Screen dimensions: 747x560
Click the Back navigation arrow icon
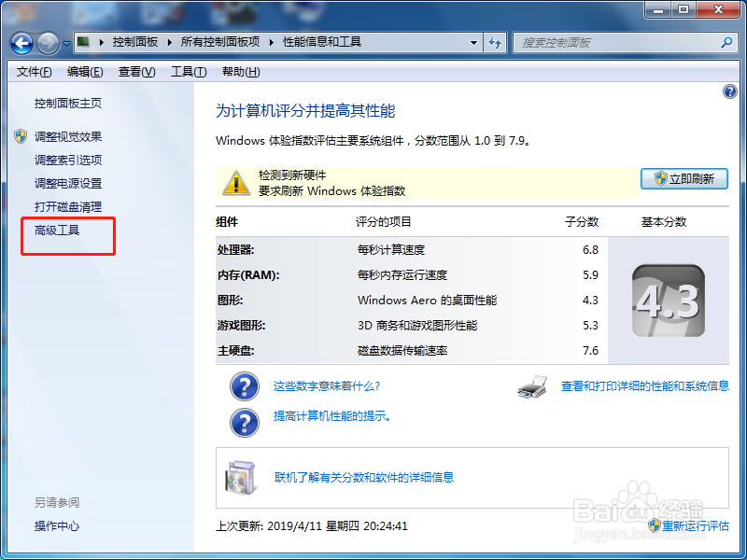(21, 42)
